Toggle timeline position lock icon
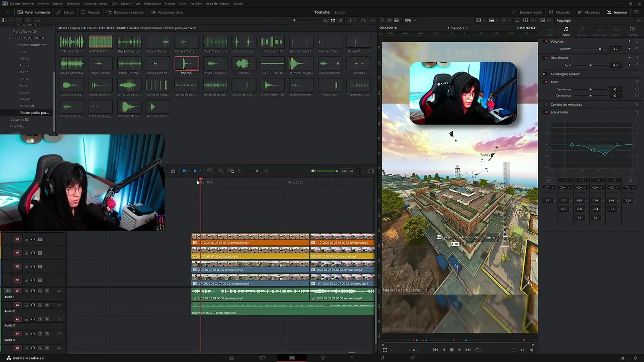 [173, 171]
